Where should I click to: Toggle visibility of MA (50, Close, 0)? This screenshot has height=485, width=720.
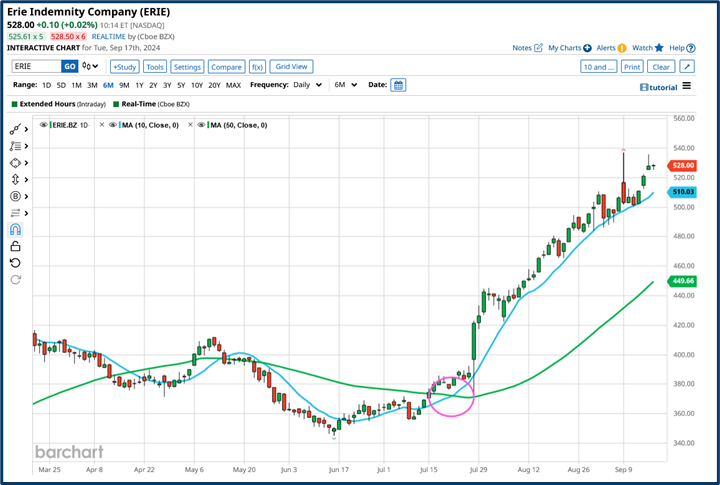pos(201,124)
